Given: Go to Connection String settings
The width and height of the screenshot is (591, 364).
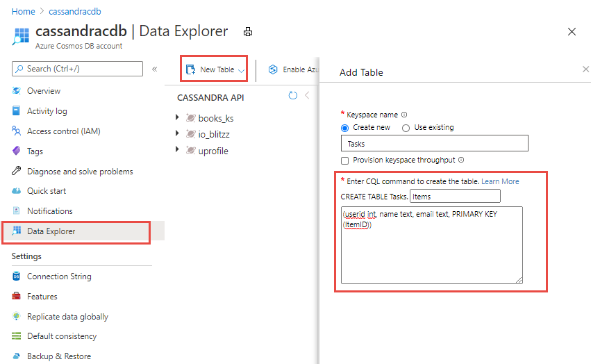Looking at the screenshot, I should (x=59, y=276).
